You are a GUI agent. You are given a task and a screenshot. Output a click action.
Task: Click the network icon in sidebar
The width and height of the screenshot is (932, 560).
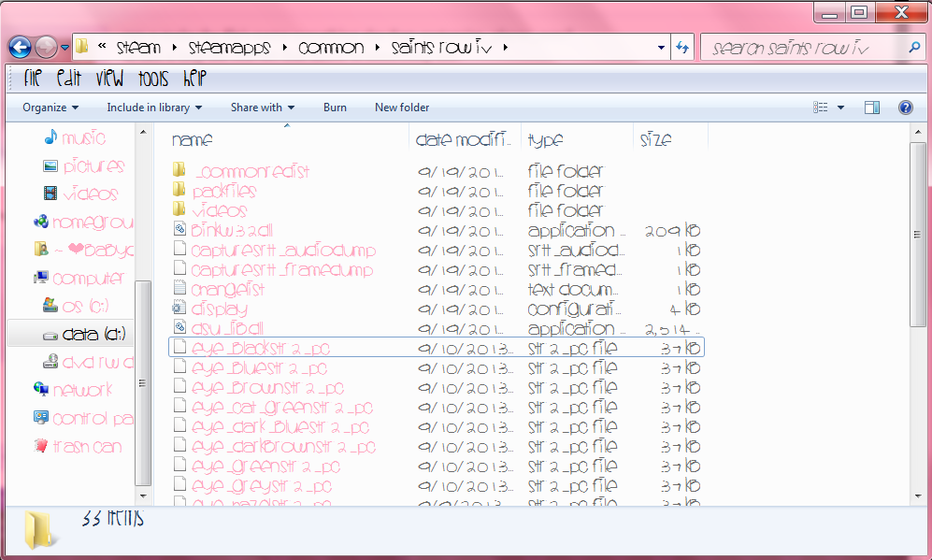pos(41,390)
